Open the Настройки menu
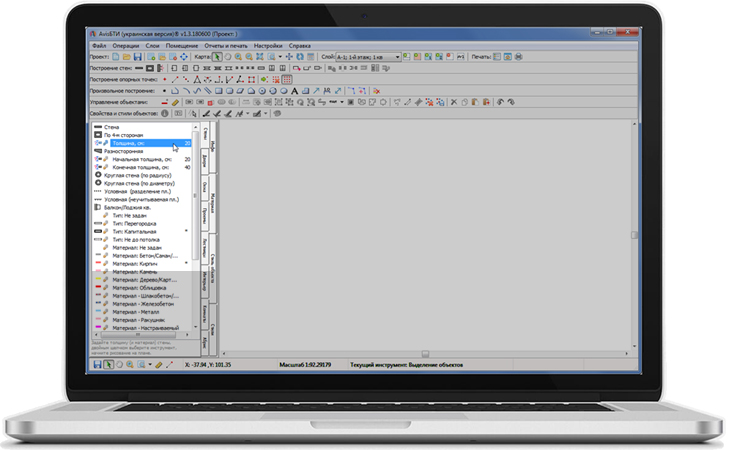 [267, 46]
